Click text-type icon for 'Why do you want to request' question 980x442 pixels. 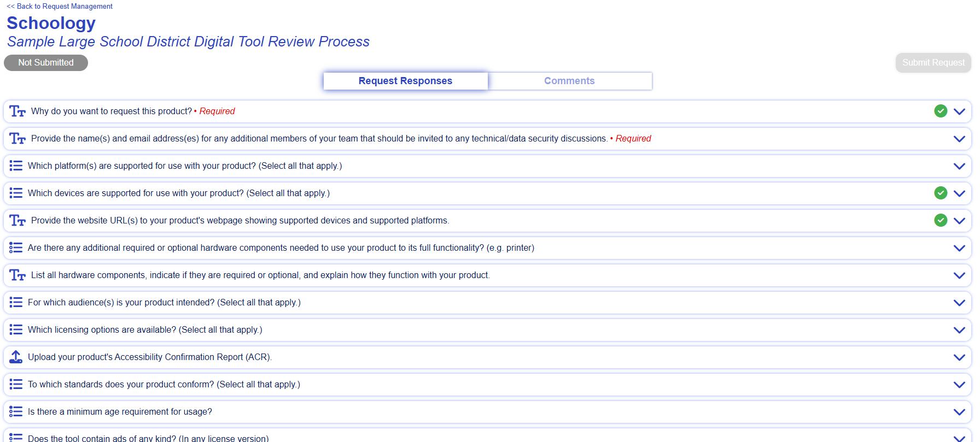coord(17,111)
